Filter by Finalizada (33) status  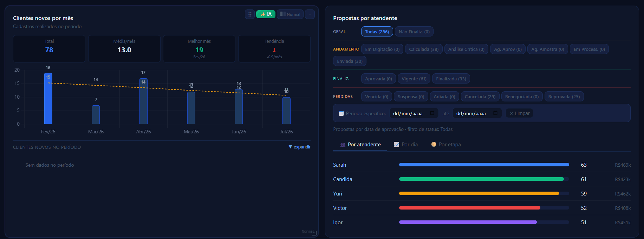coord(451,79)
